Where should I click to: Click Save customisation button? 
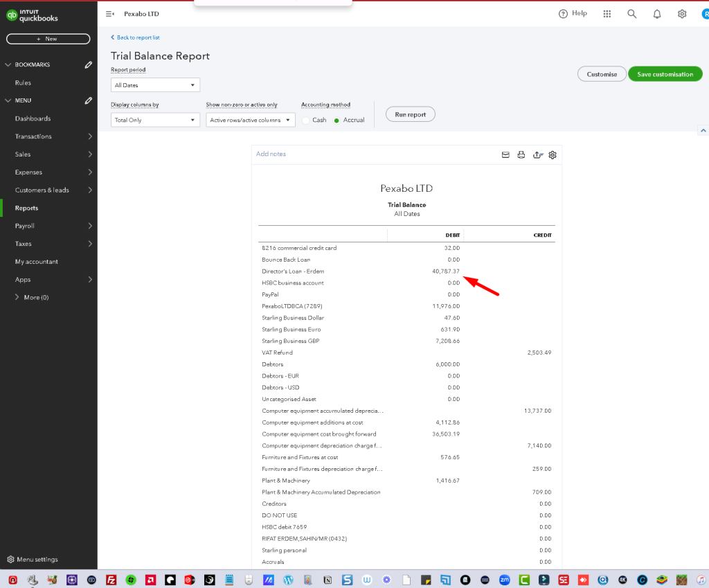coord(665,74)
